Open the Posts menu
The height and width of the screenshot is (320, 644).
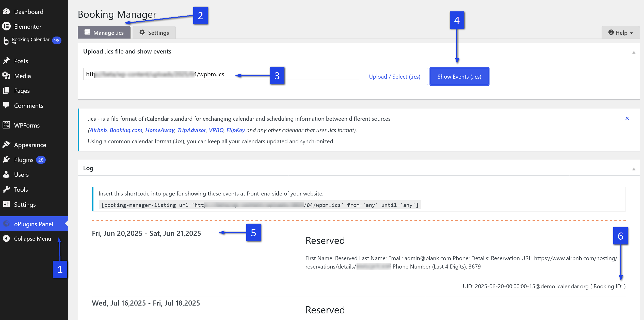point(34,61)
